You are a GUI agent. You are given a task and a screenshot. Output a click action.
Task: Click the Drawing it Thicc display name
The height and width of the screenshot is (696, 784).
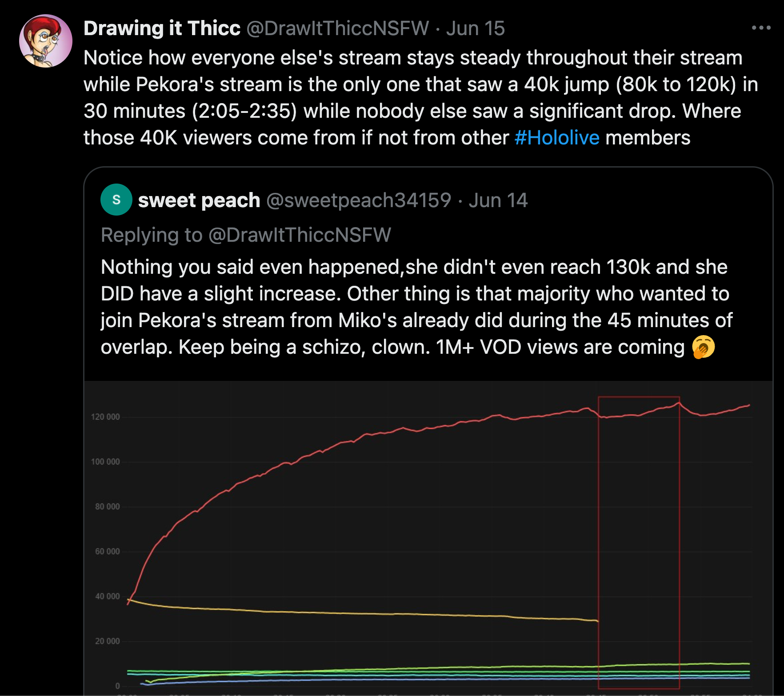click(162, 28)
